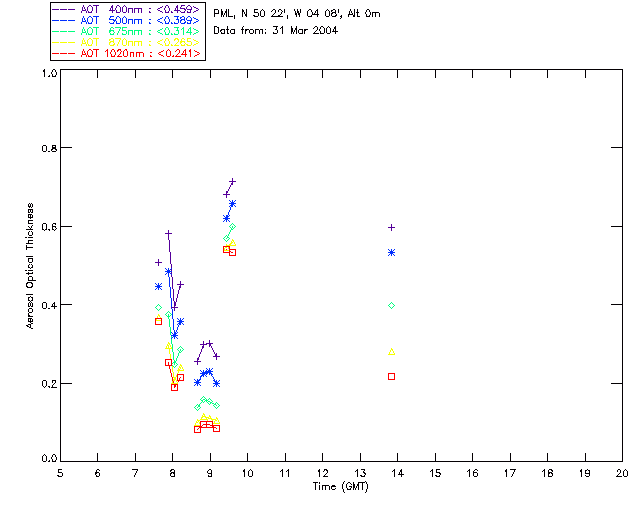
Task: Click the legend entry AOT 1020nm <0.241>
Action: [x=127, y=53]
